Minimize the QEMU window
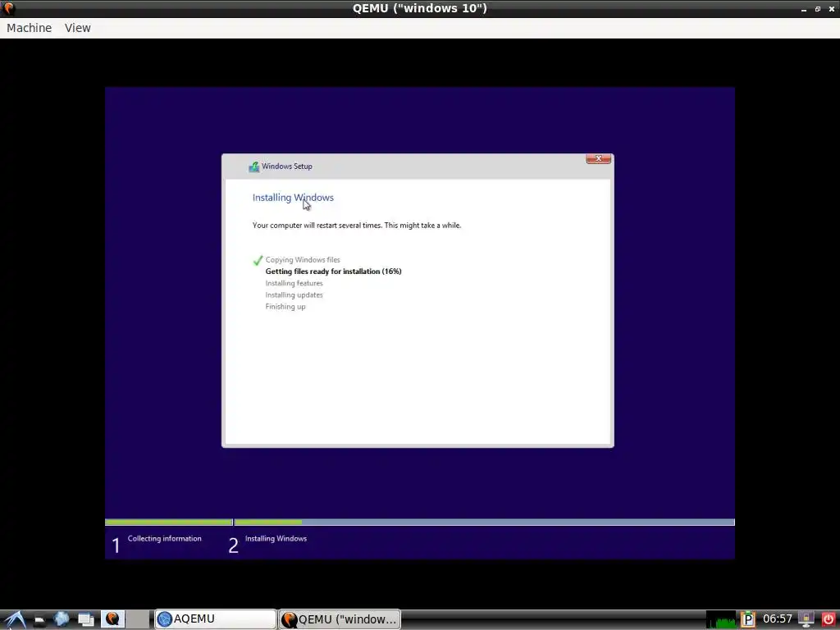 tap(804, 9)
